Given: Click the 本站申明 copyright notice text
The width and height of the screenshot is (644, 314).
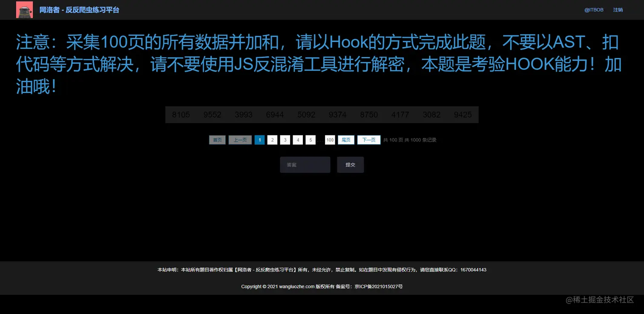Looking at the screenshot, I should pos(322,270).
